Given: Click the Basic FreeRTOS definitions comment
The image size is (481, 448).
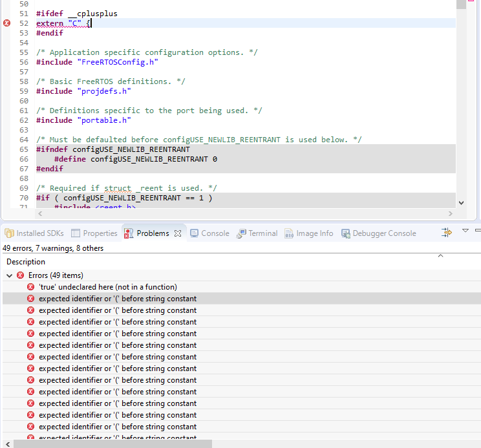Looking at the screenshot, I should tap(111, 81).
